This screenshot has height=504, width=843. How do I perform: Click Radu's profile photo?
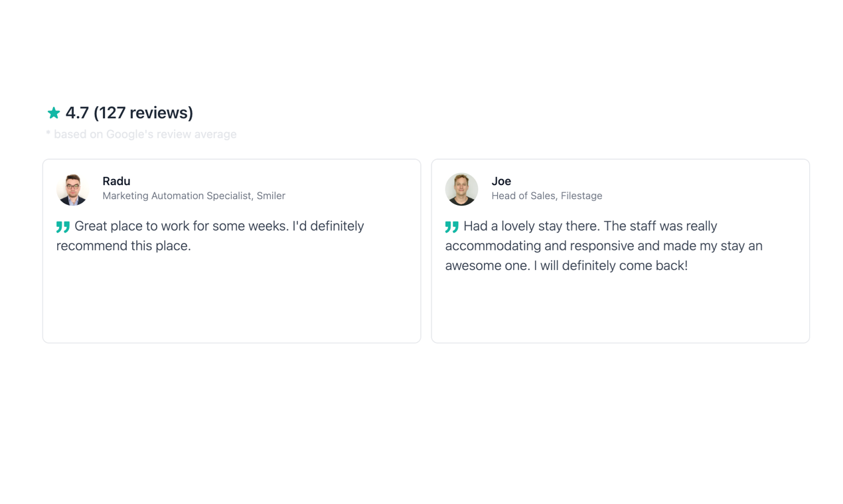tap(72, 190)
